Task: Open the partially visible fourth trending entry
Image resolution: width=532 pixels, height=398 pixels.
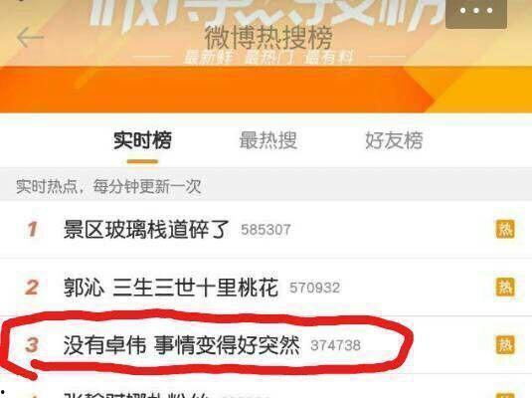Action: point(266,390)
